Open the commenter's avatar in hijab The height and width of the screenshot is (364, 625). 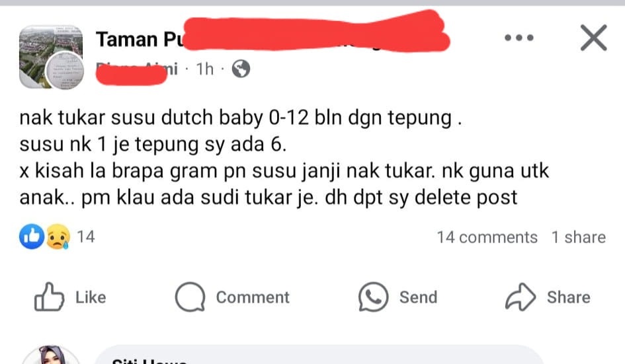(51, 355)
